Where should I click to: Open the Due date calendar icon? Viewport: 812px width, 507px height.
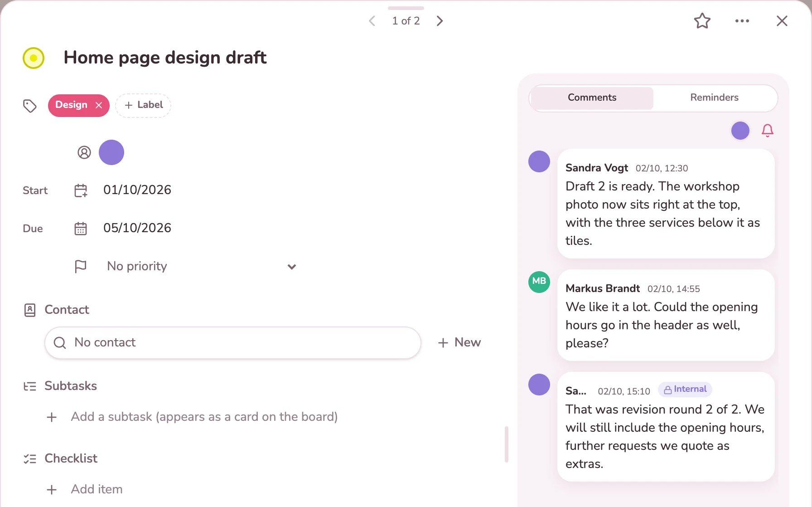[81, 229]
